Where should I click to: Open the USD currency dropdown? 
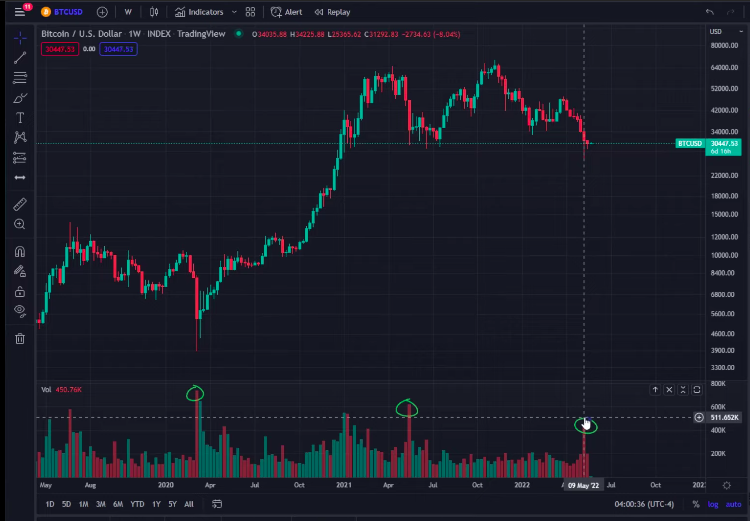tap(726, 32)
